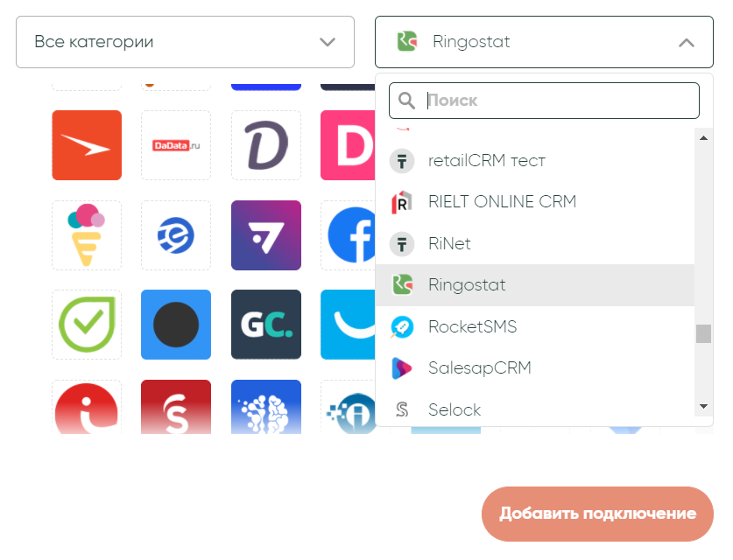Pick RIELT ONLINE CRM option
The image size is (733, 560).
(x=502, y=202)
